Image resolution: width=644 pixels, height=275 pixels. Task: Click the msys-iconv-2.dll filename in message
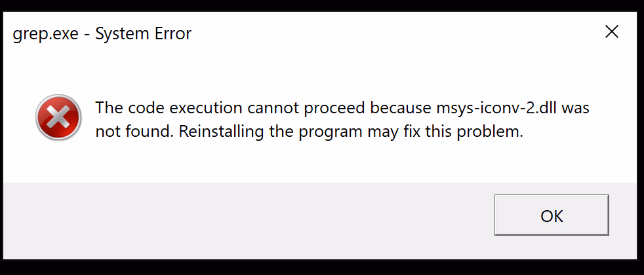pos(493,108)
